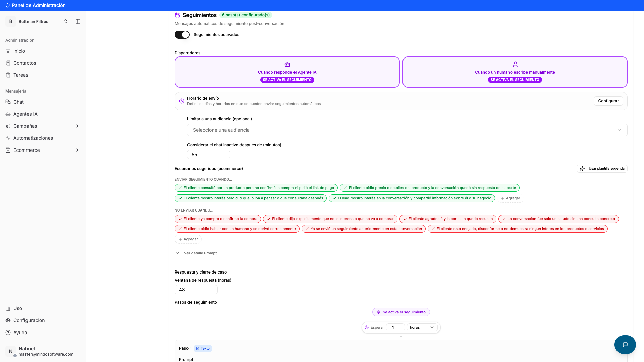Toggle scenario 'consultó por un producto pero no confirmó'

click(x=256, y=188)
